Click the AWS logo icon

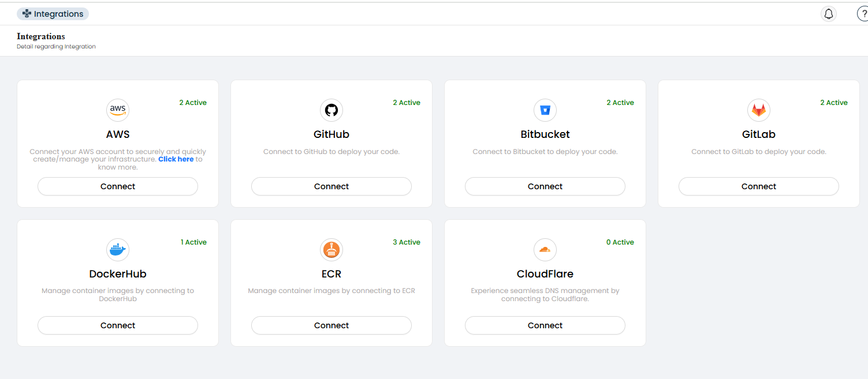[x=118, y=110]
